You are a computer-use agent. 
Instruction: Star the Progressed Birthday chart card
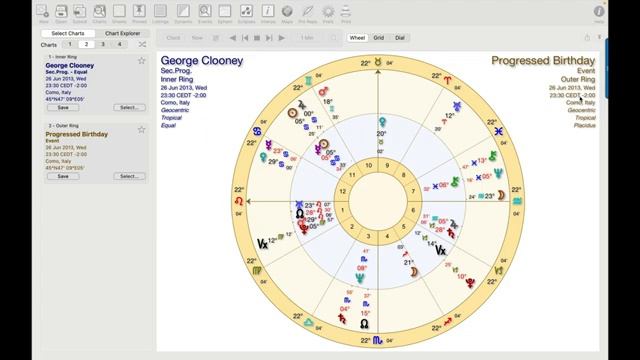(141, 129)
